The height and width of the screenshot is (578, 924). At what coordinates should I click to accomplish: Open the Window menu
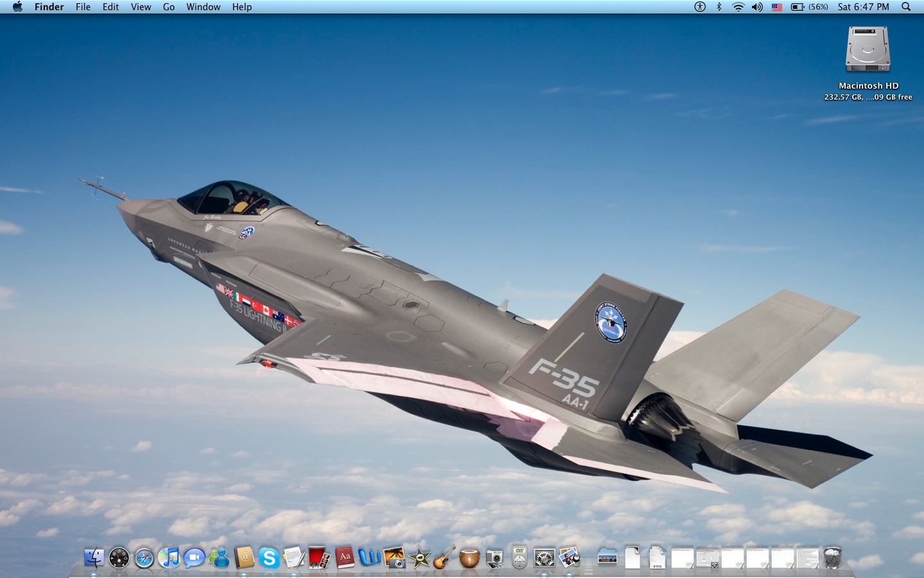[203, 7]
